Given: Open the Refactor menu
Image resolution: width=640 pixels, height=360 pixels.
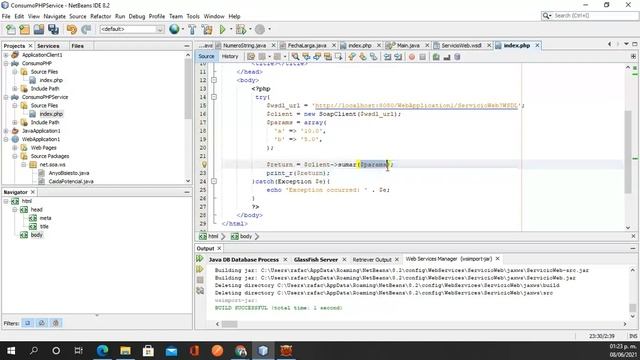Looking at the screenshot, I should coord(100,16).
